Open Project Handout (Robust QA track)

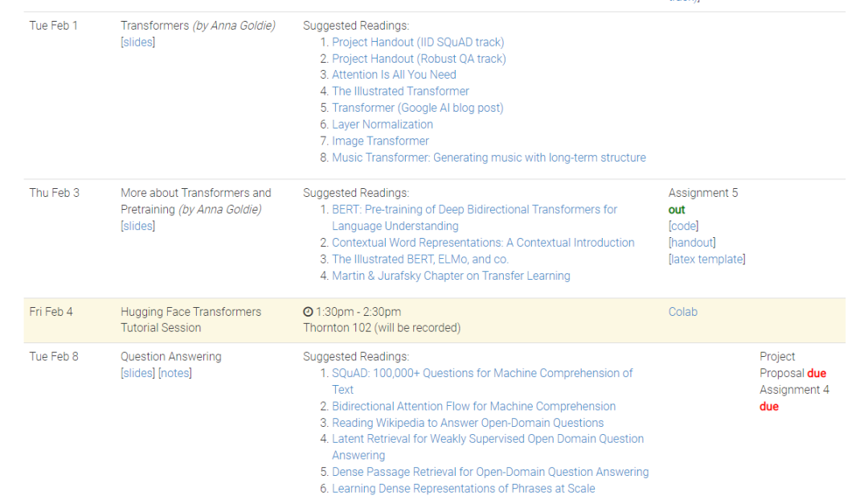419,59
